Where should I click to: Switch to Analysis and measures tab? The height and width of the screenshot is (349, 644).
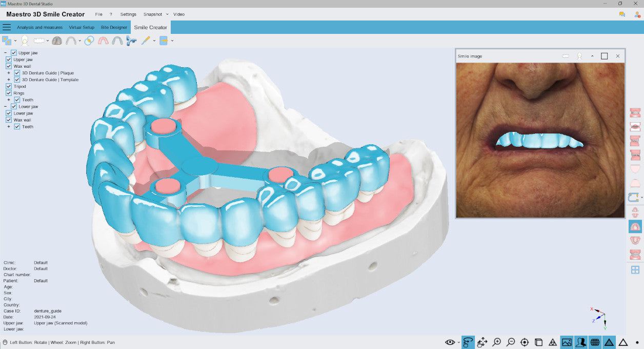tap(39, 27)
